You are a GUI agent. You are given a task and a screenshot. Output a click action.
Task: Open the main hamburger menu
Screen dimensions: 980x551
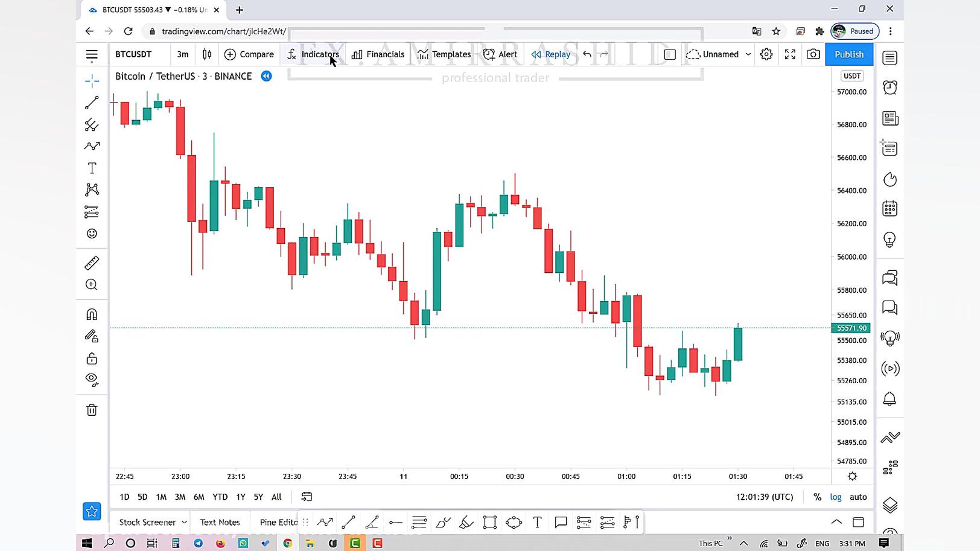tap(92, 55)
